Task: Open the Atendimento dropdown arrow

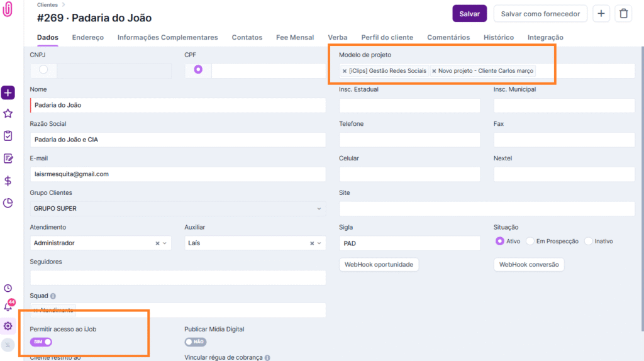Action: tap(165, 243)
